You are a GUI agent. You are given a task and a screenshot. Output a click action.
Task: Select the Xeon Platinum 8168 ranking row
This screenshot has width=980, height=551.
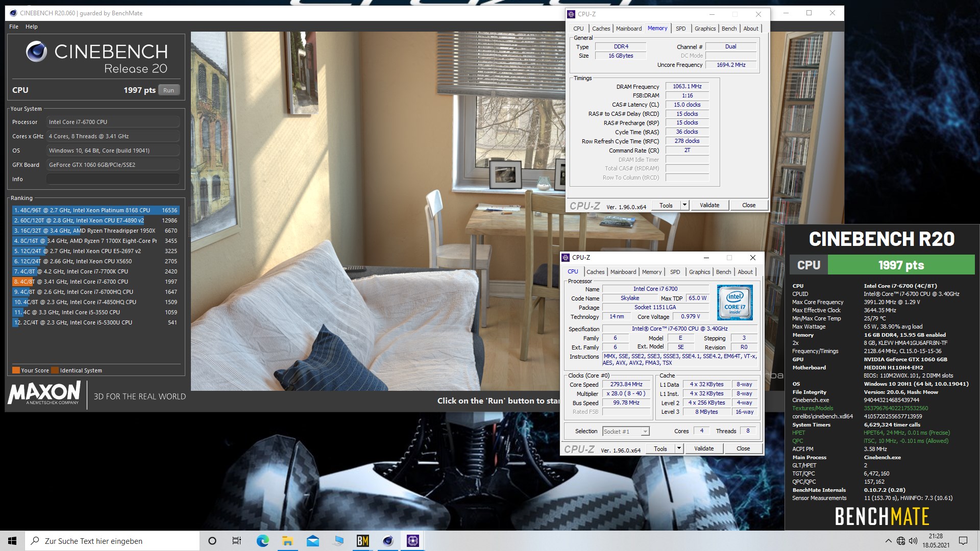pyautogui.click(x=95, y=210)
